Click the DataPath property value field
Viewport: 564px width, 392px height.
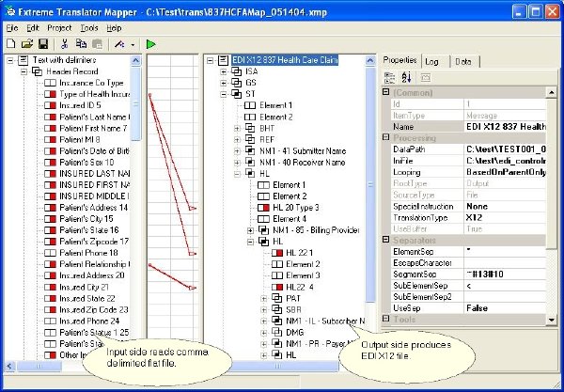click(505, 149)
